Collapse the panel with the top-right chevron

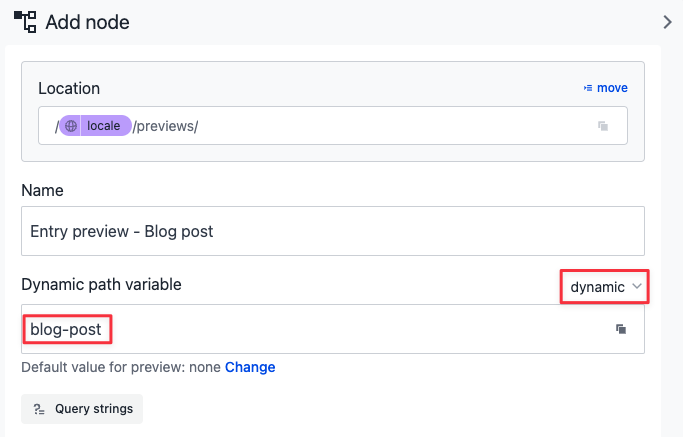coord(668,20)
